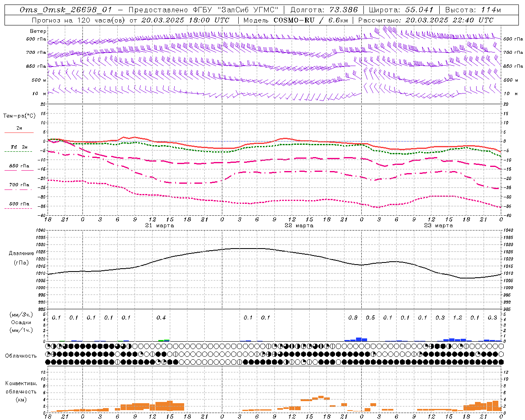Image resolution: width=525 pixels, height=420 pixels.
Task: Click the Конвективн. облачность panel label
Action: click(21, 388)
